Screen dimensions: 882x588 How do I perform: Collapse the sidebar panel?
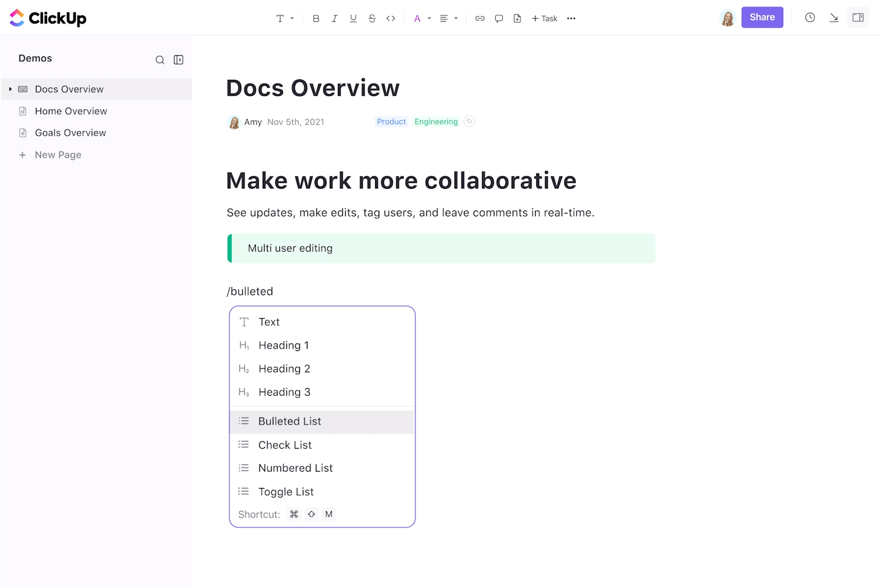click(x=178, y=59)
